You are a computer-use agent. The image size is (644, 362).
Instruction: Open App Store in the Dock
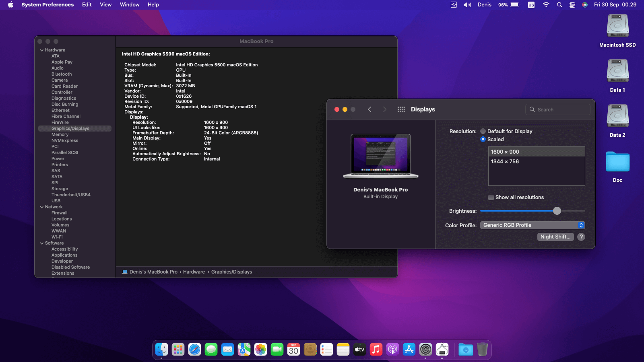click(x=409, y=350)
